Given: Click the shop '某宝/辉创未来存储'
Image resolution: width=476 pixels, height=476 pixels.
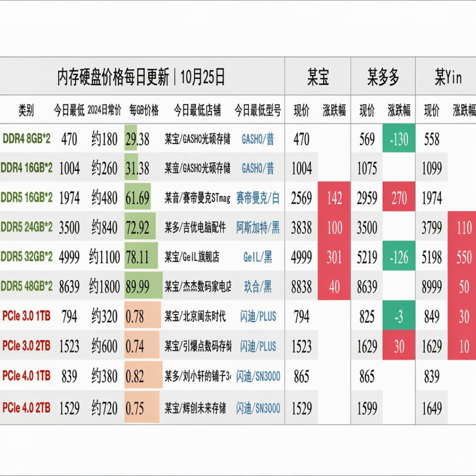Looking at the screenshot, I should [x=195, y=408].
